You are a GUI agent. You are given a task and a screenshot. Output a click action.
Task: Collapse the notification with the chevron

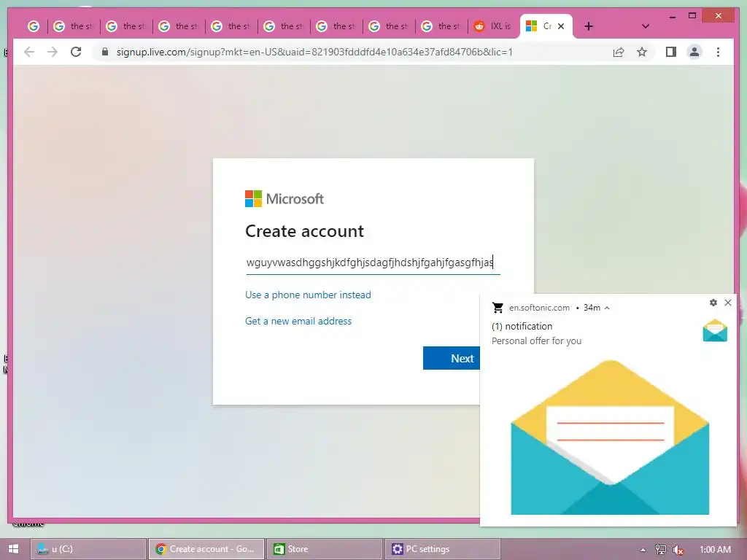click(x=607, y=308)
